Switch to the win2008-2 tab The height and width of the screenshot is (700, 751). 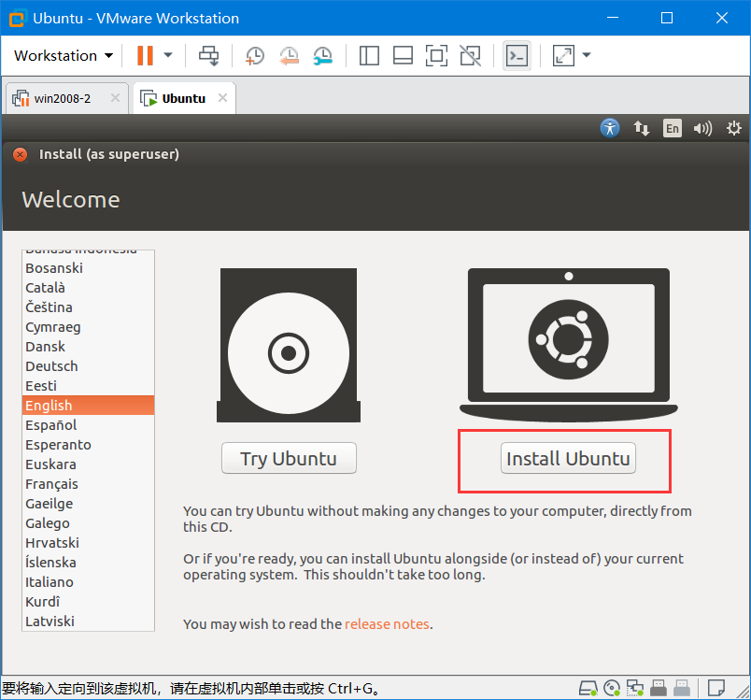click(x=59, y=97)
